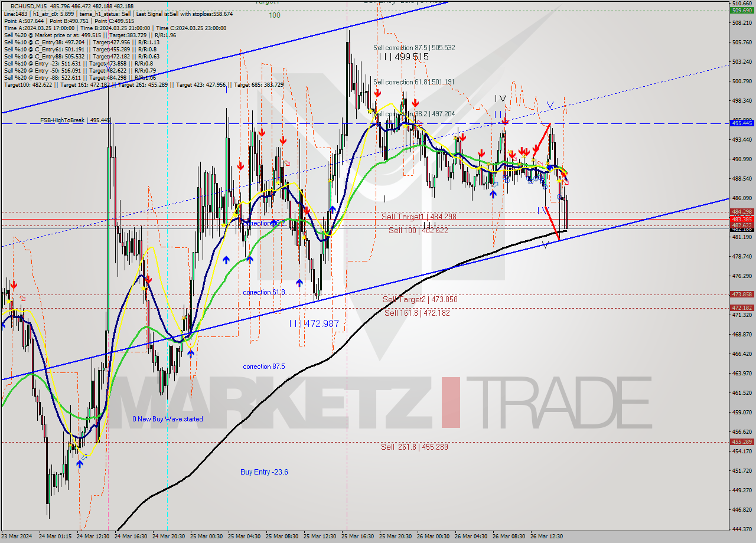
Task: Click the Sell 261.8 455.289 label
Action: 415,447
